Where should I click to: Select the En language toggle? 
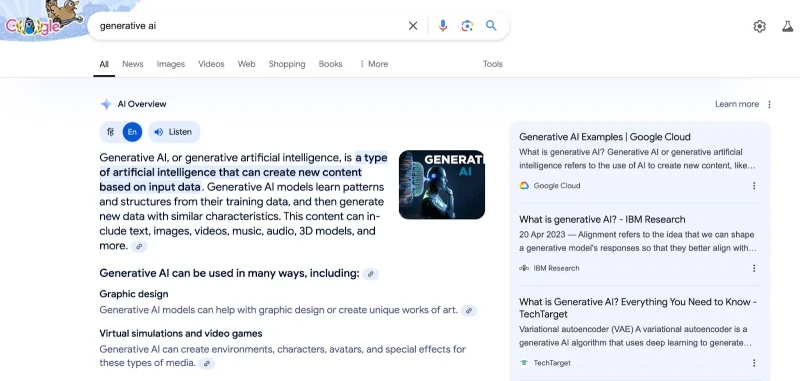coord(132,132)
